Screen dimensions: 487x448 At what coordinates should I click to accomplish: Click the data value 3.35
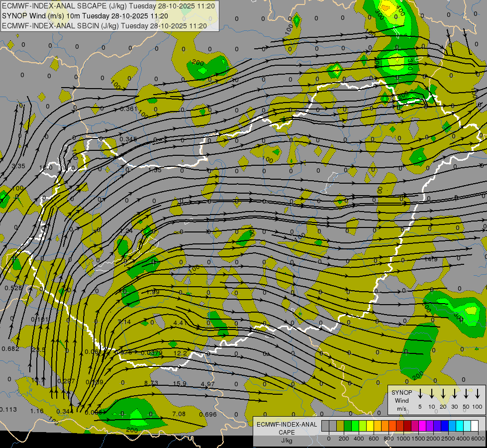[x=18, y=166]
